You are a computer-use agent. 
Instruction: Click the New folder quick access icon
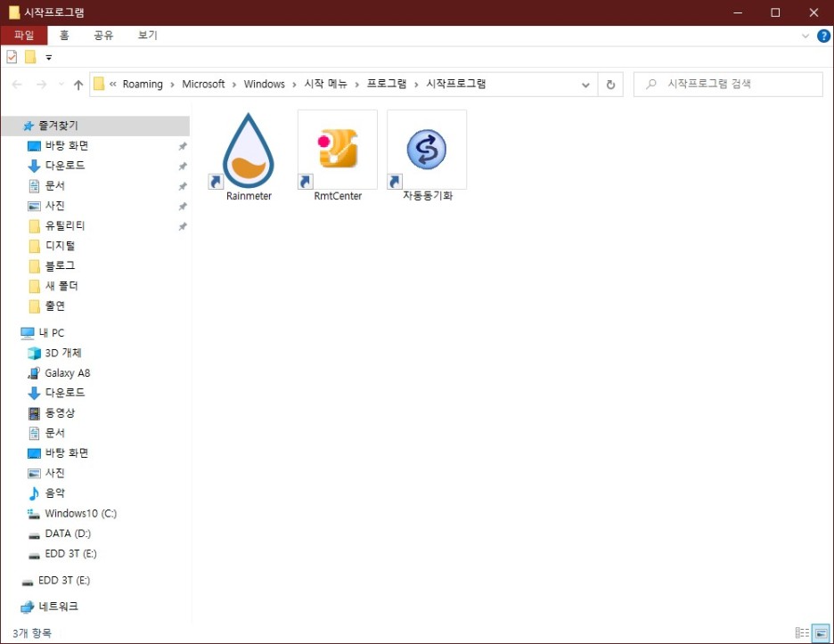(30, 57)
